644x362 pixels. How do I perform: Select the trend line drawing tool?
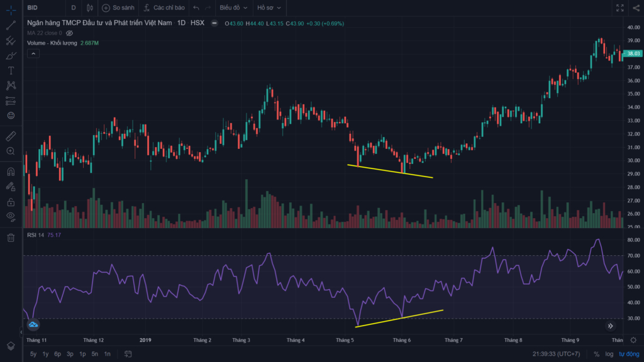coord(11,25)
